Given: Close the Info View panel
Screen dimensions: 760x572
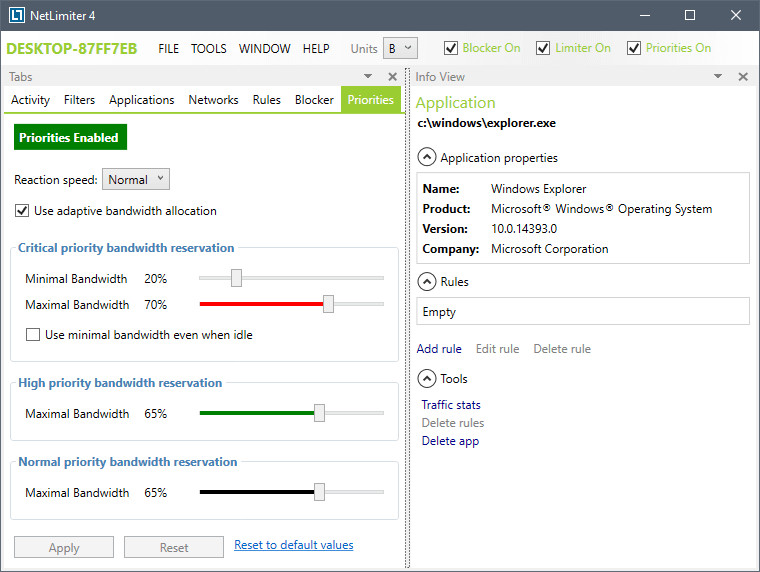Looking at the screenshot, I should (743, 77).
